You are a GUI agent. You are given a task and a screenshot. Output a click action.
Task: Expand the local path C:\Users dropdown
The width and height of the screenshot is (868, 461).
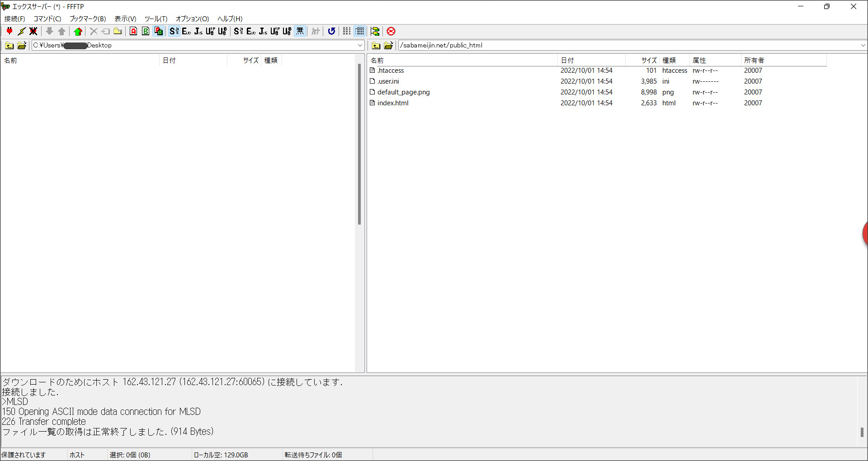[x=360, y=45]
